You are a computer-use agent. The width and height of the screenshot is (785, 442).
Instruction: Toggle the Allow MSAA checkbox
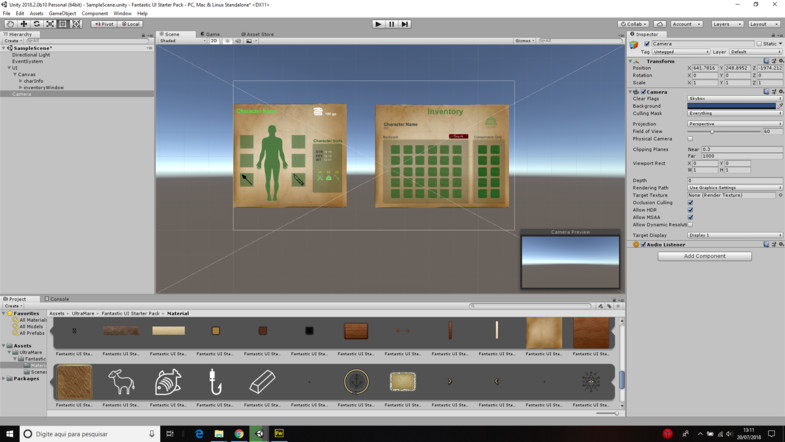point(690,217)
